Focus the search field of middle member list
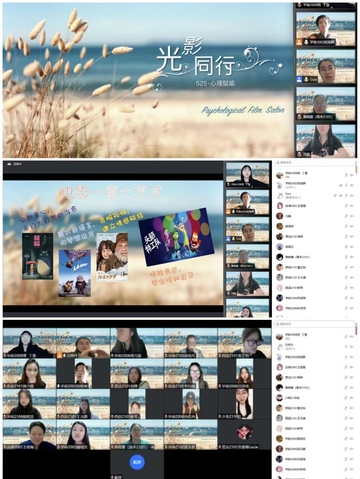360x479 pixels. click(313, 163)
